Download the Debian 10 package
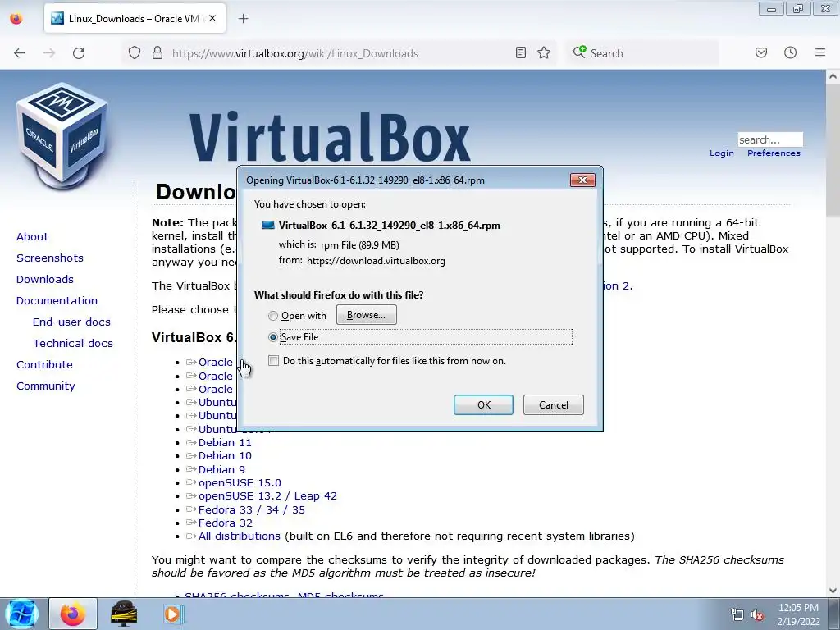The height and width of the screenshot is (630, 840). [225, 456]
